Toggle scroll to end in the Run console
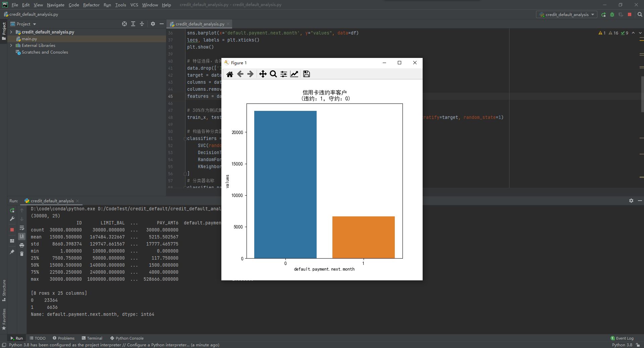Viewport: 644px width, 348px height. (22, 236)
